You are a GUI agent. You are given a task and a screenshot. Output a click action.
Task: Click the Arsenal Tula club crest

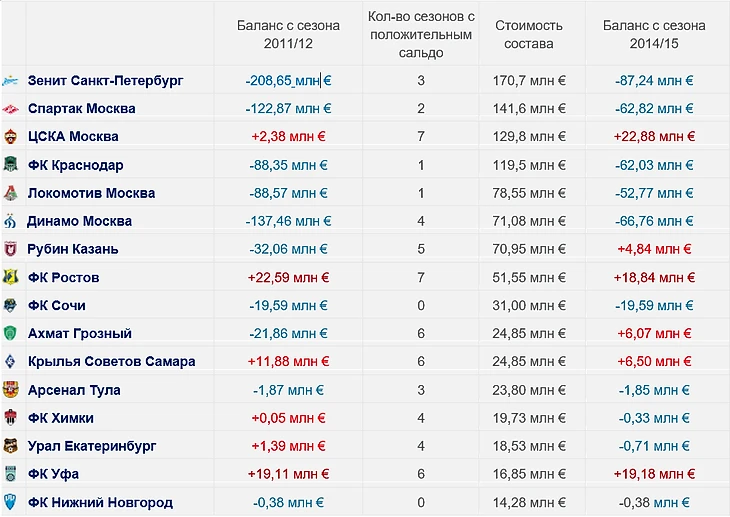(x=10, y=390)
